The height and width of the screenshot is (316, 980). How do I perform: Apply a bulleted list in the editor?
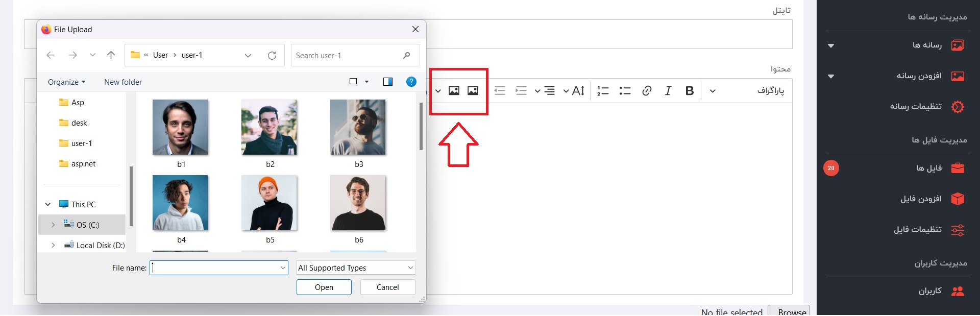click(x=625, y=91)
